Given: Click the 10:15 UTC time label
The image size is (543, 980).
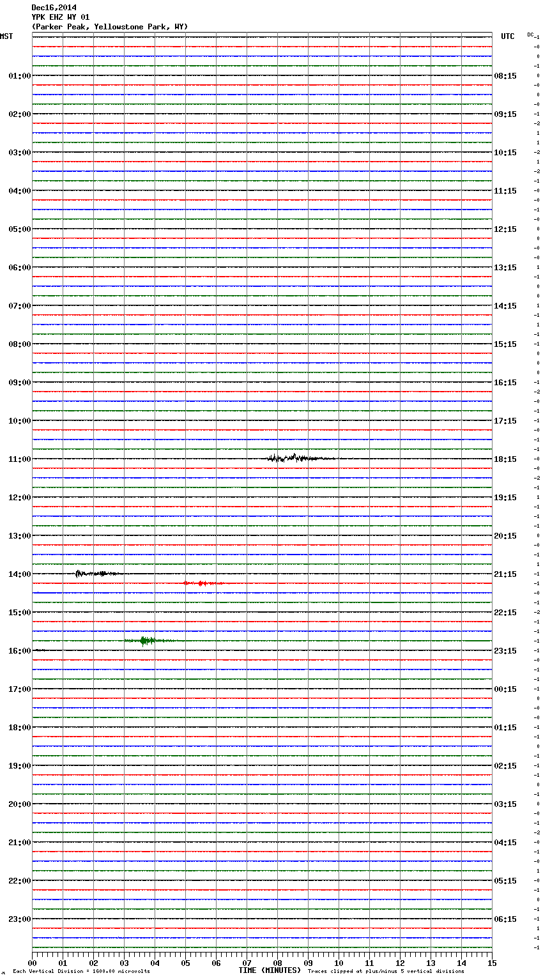Looking at the screenshot, I should (x=505, y=153).
